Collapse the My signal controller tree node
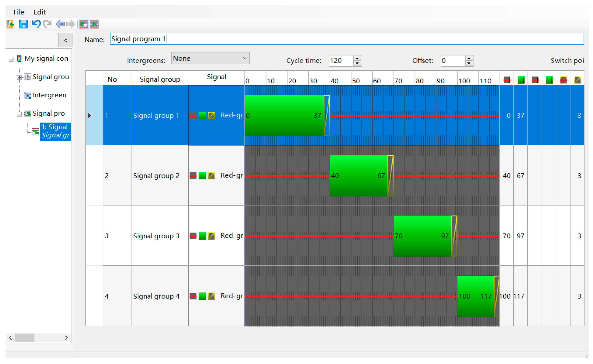Image resolution: width=593 pixels, height=364 pixels. click(11, 59)
